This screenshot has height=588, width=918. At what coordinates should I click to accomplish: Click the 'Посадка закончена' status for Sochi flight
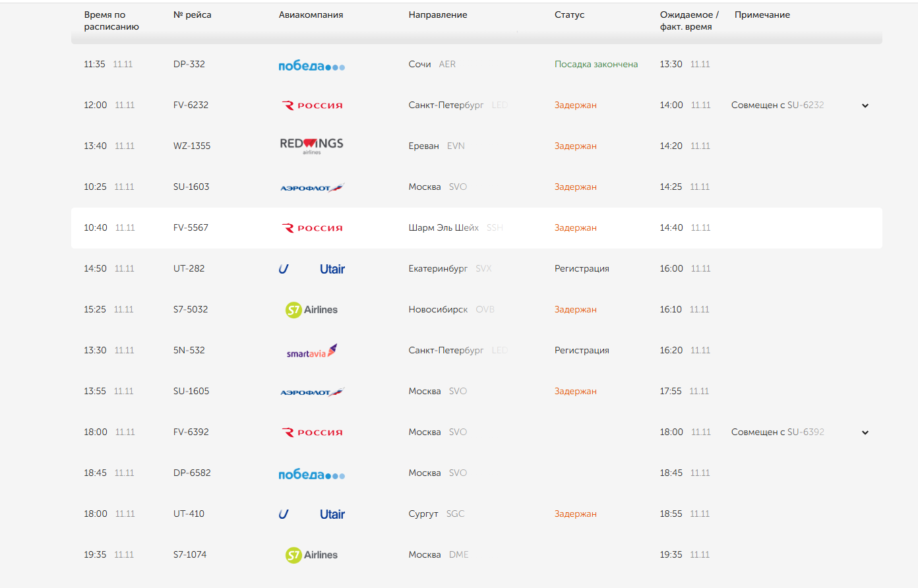point(596,64)
